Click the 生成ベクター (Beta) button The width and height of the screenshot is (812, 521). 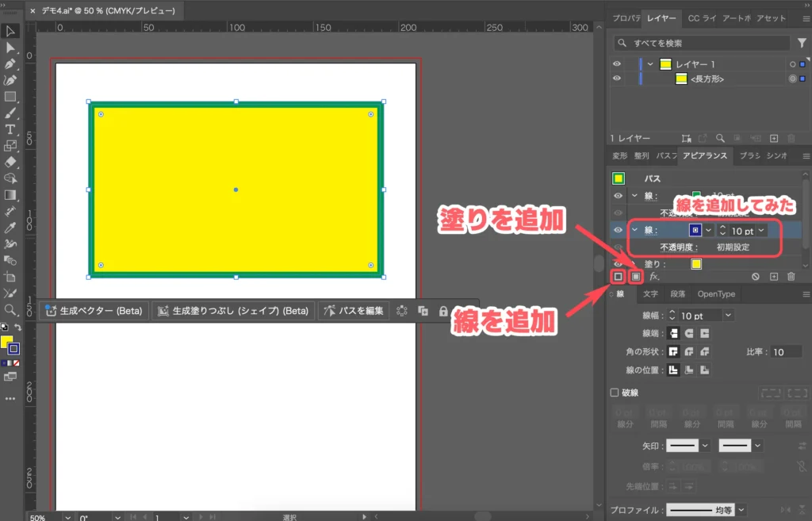click(94, 311)
